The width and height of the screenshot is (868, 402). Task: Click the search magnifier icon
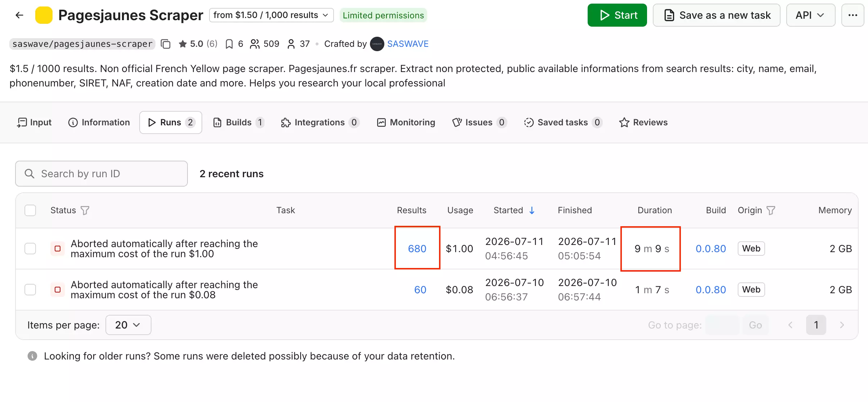(30, 174)
